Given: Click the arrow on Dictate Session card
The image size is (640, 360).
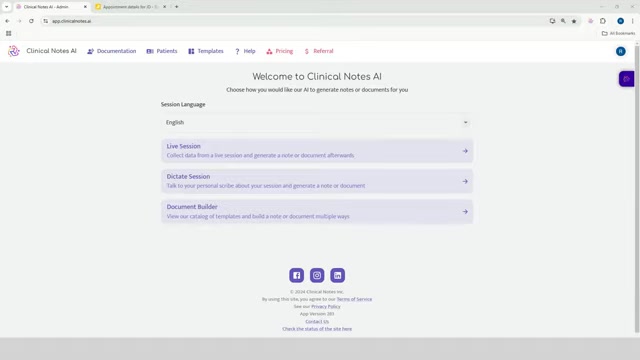Looking at the screenshot, I should (465, 181).
